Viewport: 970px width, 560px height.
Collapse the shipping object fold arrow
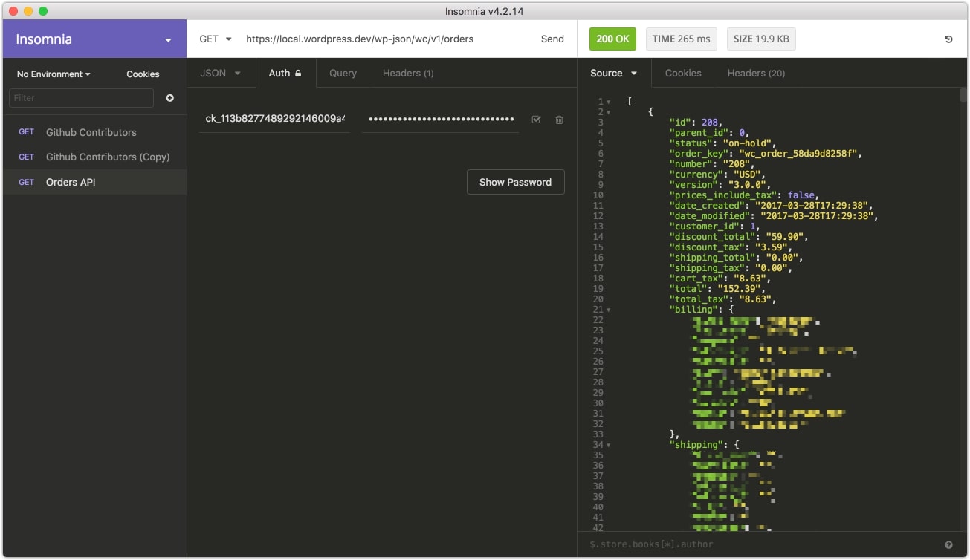(608, 445)
